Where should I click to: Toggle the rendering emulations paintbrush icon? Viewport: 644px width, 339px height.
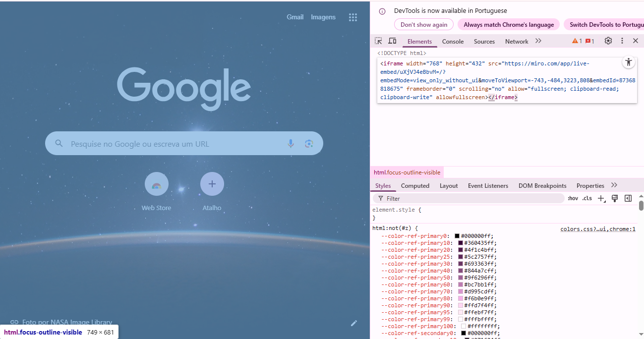point(615,198)
